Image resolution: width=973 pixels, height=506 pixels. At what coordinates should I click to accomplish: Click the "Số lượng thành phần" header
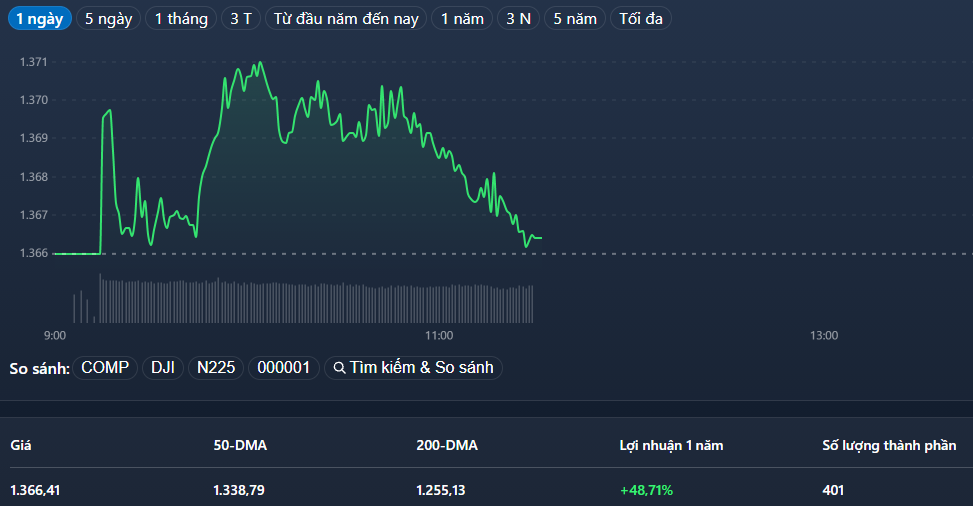pyautogui.click(x=889, y=446)
